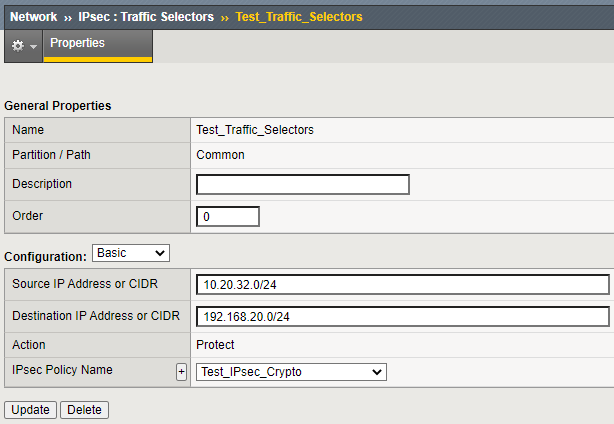Click the gear settings icon

[17, 46]
